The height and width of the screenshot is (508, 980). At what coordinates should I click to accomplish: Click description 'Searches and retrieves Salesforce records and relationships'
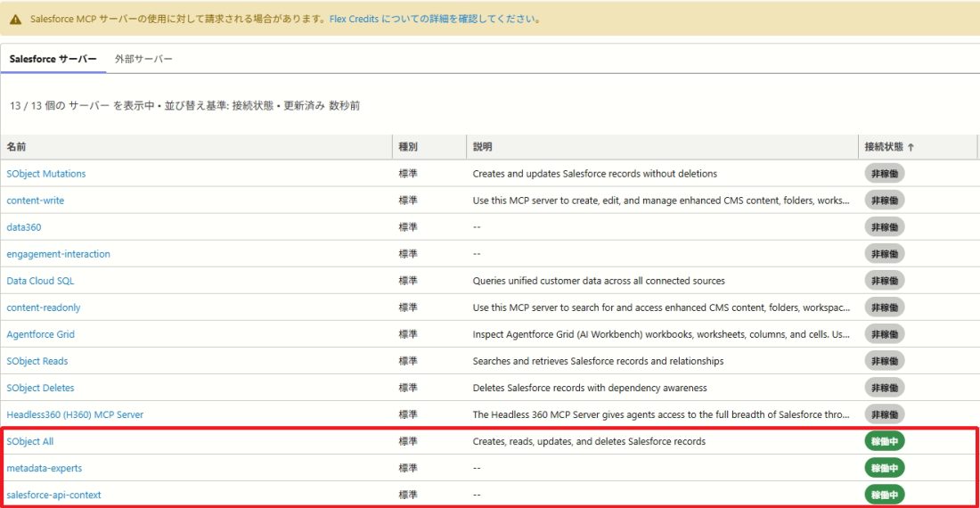pyautogui.click(x=598, y=361)
